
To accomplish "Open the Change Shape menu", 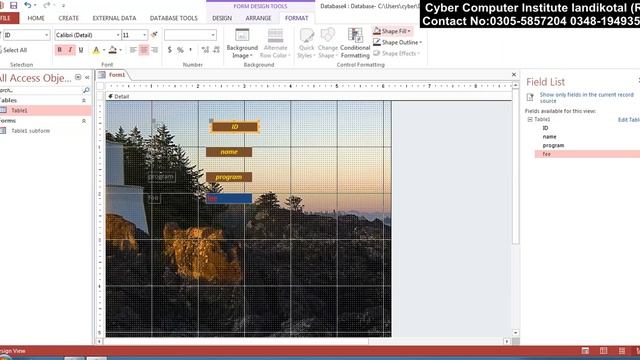I will [x=327, y=44].
